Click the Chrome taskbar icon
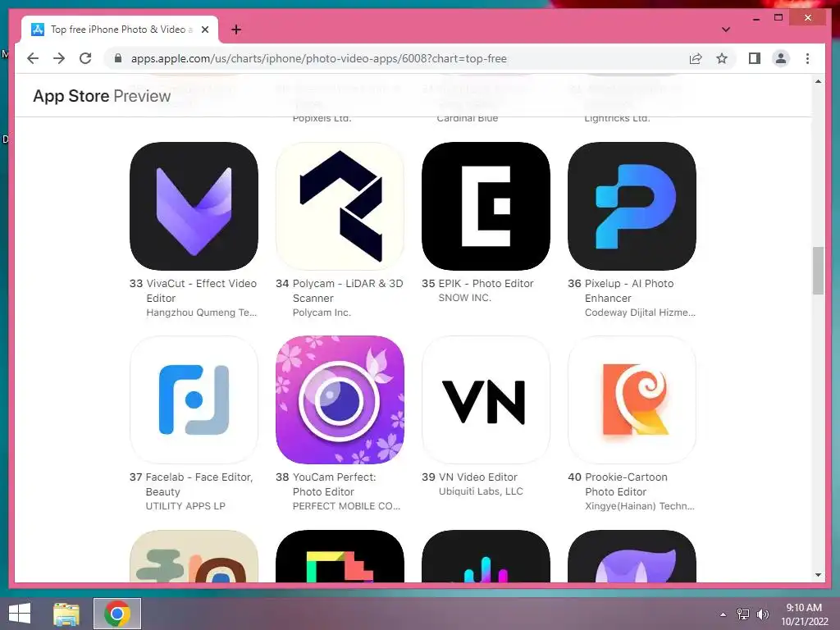 pyautogui.click(x=117, y=614)
